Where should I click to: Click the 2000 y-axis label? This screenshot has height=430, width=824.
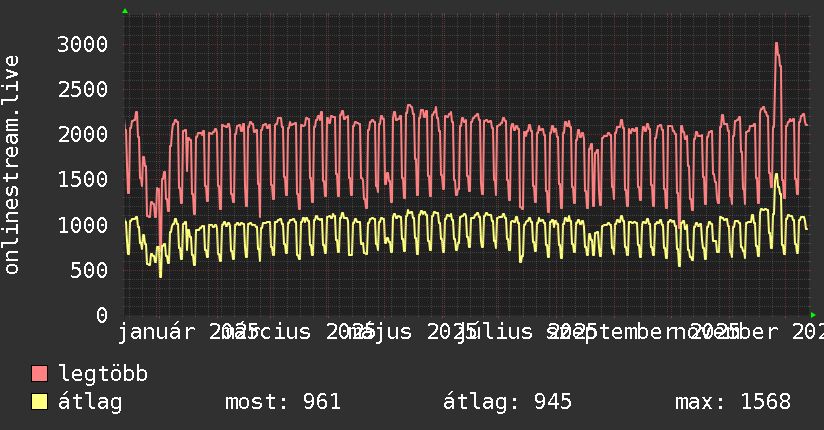83,135
